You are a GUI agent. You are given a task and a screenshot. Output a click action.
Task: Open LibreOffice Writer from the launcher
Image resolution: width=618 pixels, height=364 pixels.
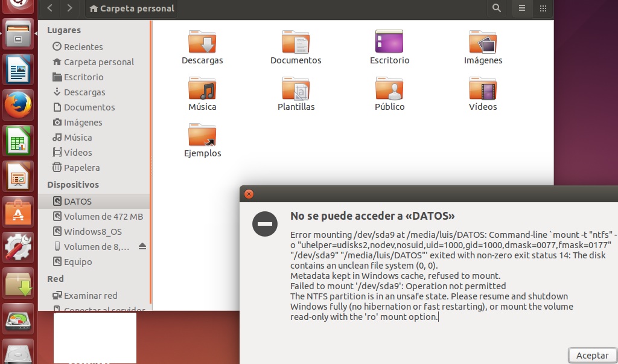[x=18, y=70]
